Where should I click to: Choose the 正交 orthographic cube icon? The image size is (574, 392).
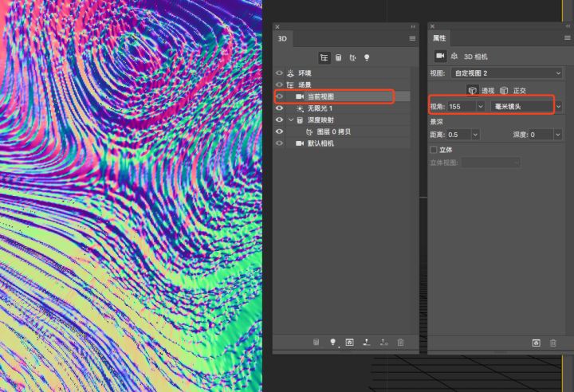click(x=504, y=90)
